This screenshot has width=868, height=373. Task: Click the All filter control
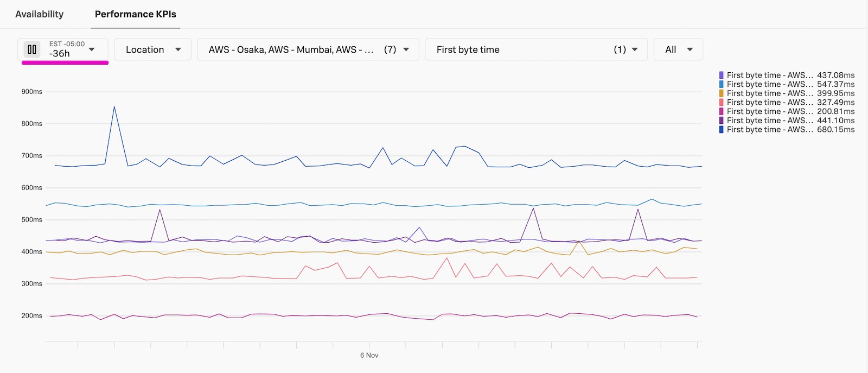[x=678, y=49]
